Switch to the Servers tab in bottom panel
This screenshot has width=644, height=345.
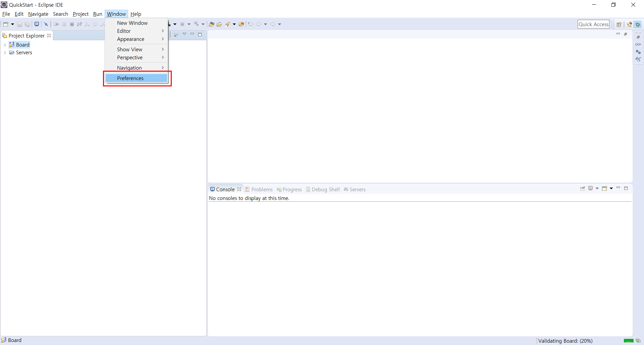coord(355,189)
